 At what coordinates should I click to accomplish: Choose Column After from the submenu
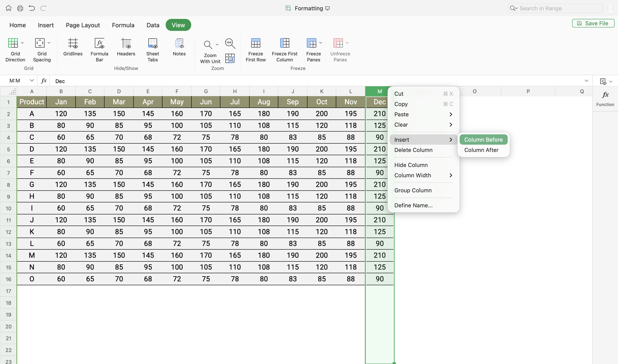pyautogui.click(x=481, y=150)
